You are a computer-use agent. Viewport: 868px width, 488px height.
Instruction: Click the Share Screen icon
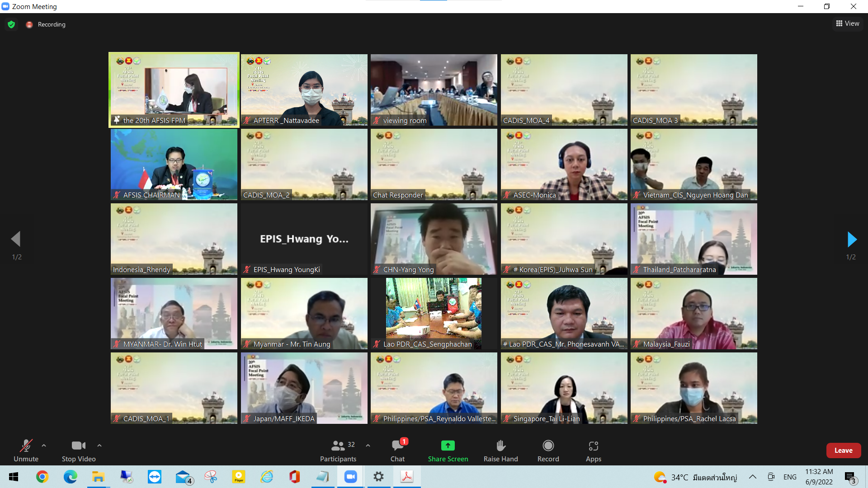point(448,446)
